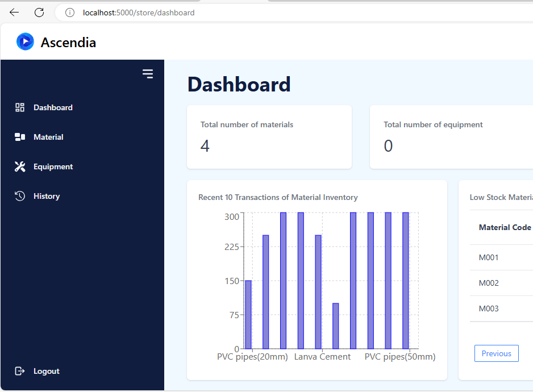Viewport: 533px width, 392px height.
Task: Click the Equipment wrench icon
Action: pos(20,166)
